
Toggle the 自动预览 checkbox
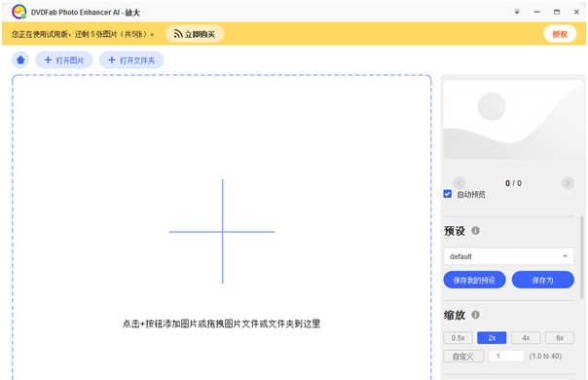tap(448, 194)
